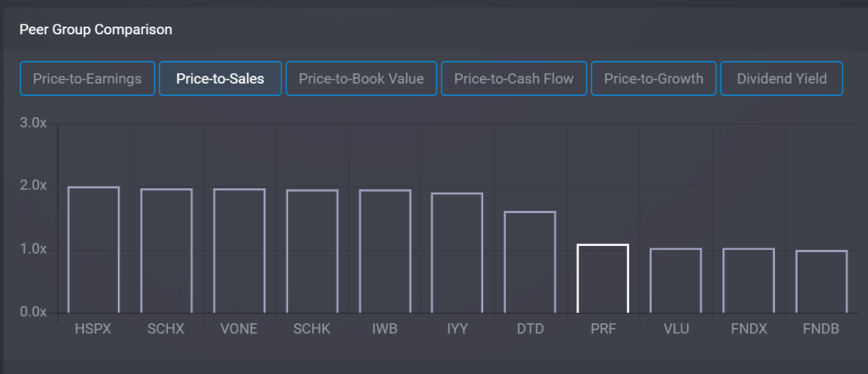Select the highlighted white PRF bar
Viewport: 868px width, 374px height.
pyautogui.click(x=603, y=279)
